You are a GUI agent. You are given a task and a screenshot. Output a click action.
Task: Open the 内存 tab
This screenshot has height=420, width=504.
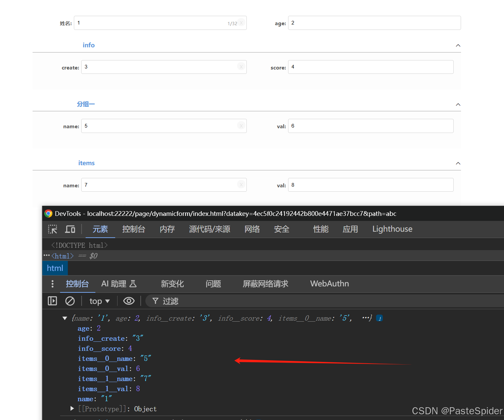click(167, 229)
